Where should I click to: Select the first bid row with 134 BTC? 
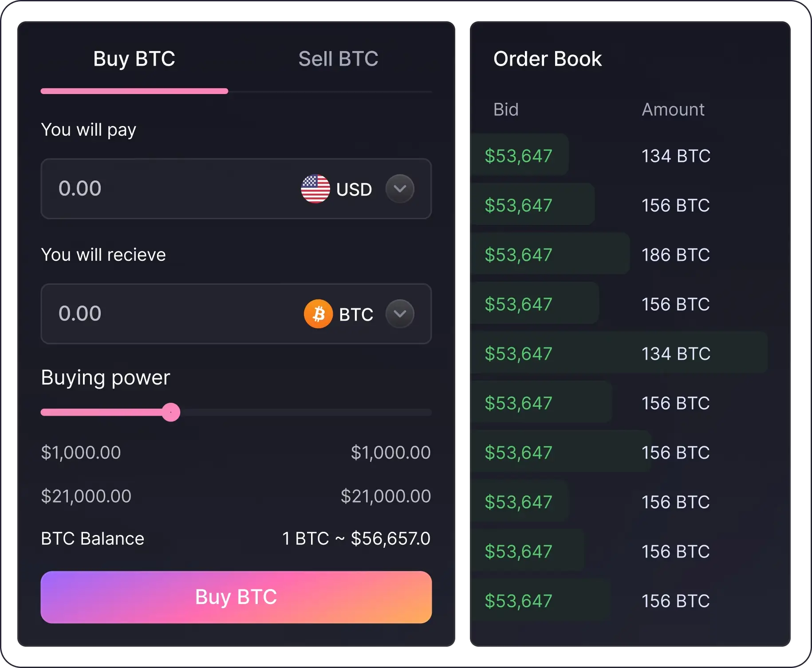click(619, 156)
